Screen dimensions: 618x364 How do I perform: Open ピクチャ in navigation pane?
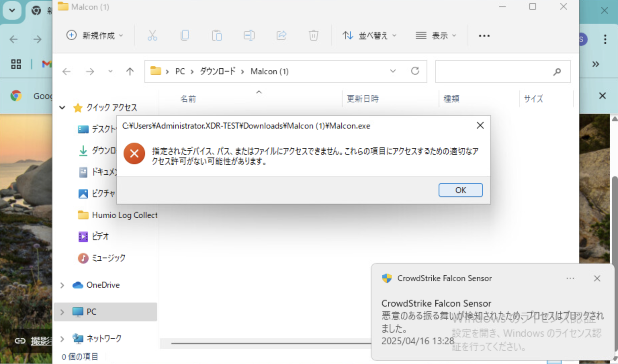pos(97,193)
